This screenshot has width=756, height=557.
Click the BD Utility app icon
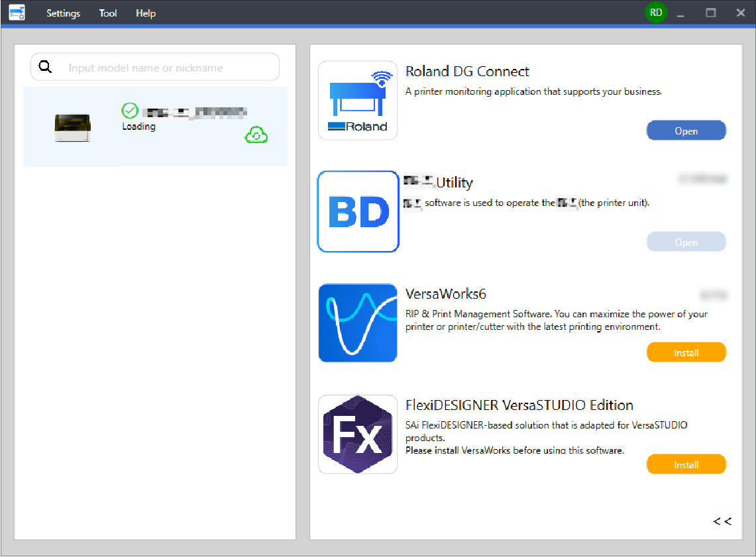(x=358, y=211)
